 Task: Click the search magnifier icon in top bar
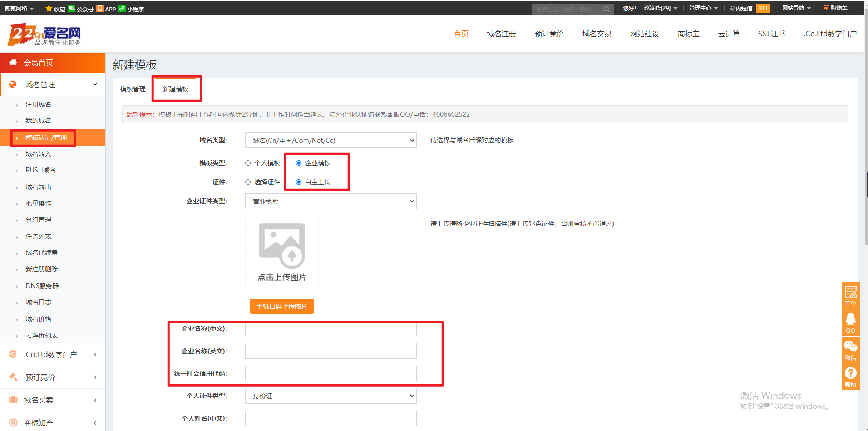[x=606, y=9]
